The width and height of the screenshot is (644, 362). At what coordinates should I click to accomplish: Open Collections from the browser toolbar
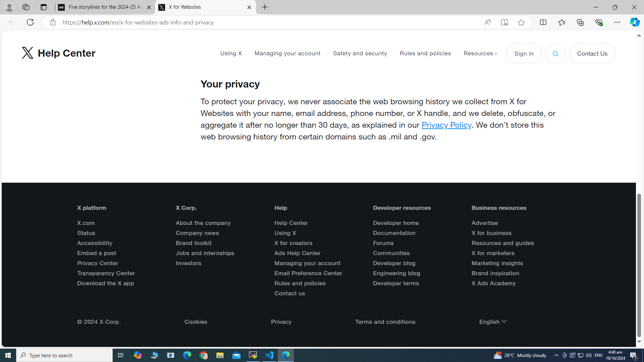(x=580, y=22)
